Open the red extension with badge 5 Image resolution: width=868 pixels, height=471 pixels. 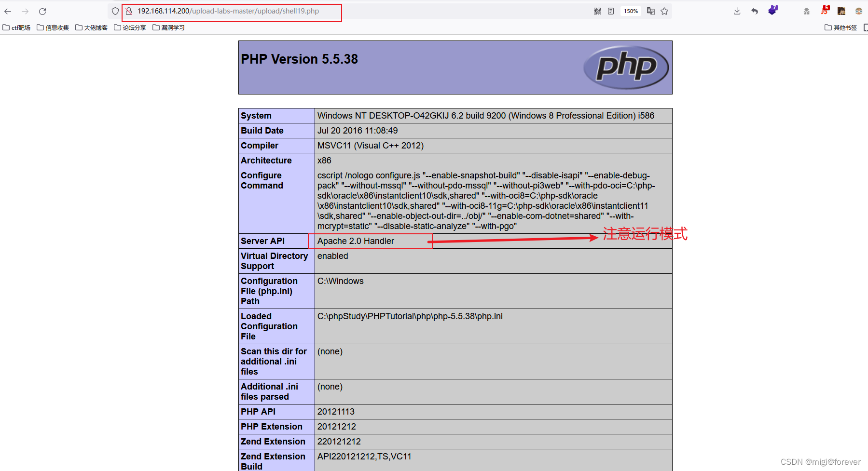coord(825,11)
